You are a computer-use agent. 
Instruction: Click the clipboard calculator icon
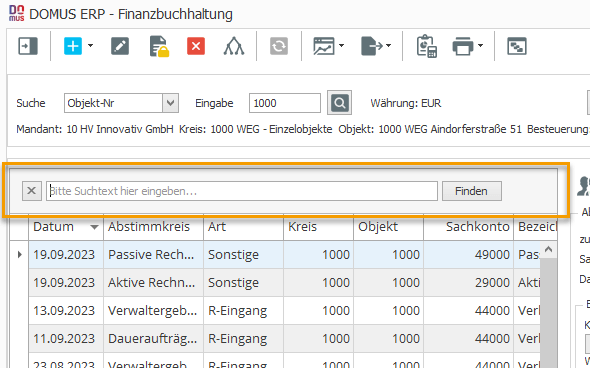click(426, 46)
